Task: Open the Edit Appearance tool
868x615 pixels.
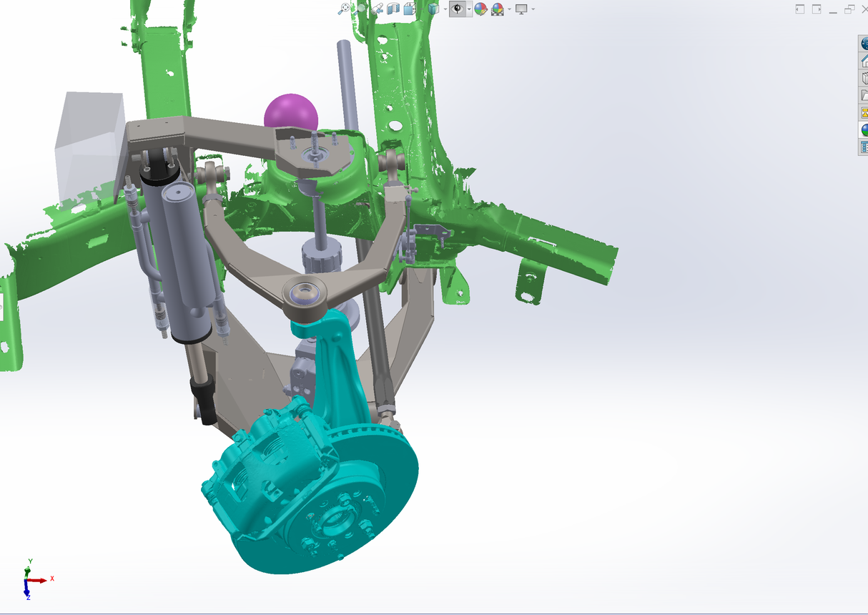Action: [480, 9]
